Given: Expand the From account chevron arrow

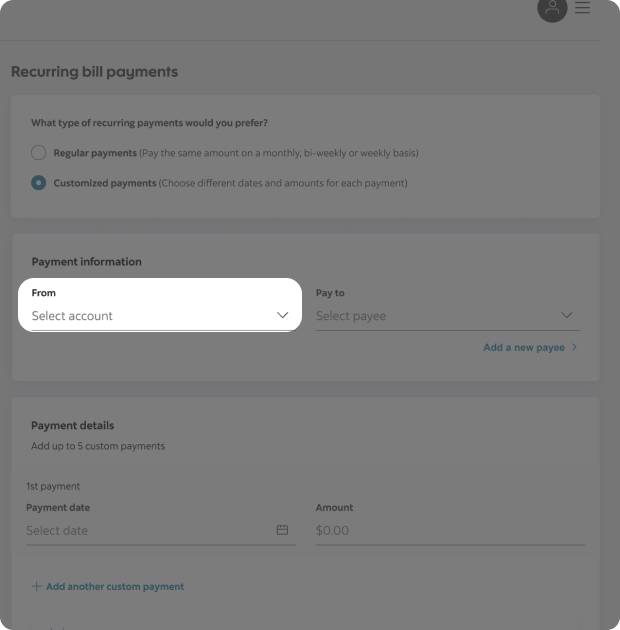Looking at the screenshot, I should coord(282,315).
